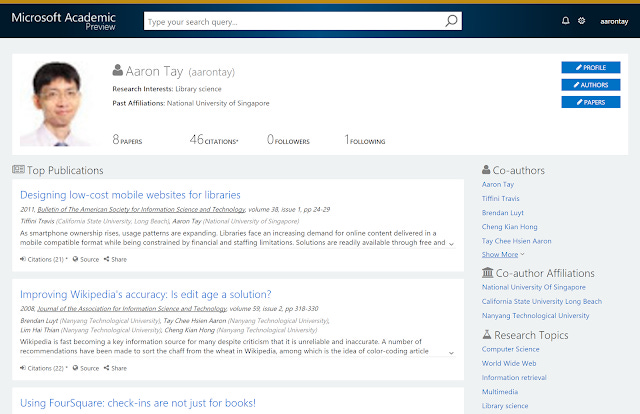Select Aaron Tay in Co-authors list
This screenshot has height=414, width=640.
click(x=498, y=185)
